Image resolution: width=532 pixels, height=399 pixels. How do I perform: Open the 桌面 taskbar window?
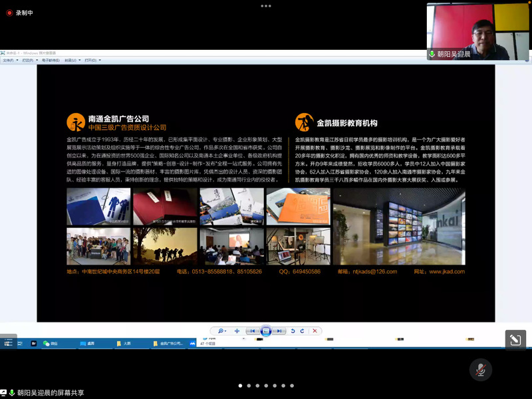pos(94,343)
